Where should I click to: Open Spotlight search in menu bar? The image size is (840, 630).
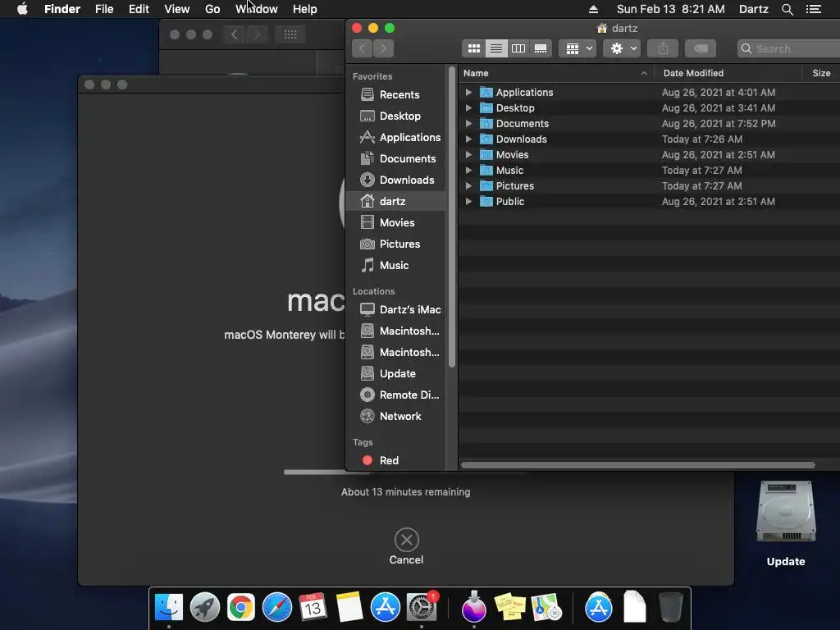pyautogui.click(x=787, y=9)
